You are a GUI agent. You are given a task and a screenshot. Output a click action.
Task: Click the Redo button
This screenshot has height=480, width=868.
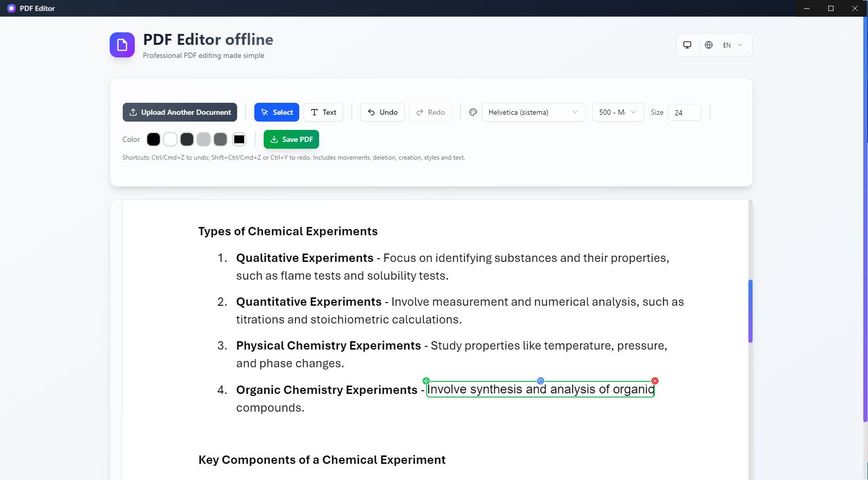tap(430, 112)
